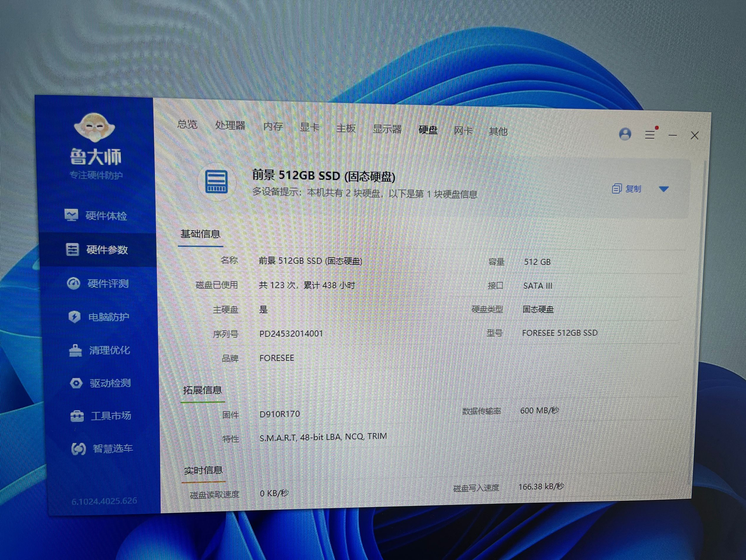Click the write speed 166.38 kB/秒
Viewport: 746px width, 560px height.
(541, 486)
